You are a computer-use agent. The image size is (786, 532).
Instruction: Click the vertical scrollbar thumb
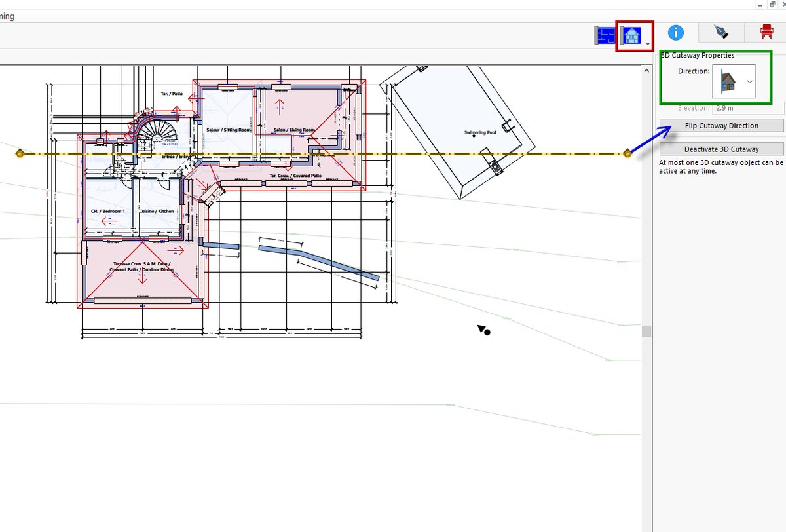pos(646,332)
